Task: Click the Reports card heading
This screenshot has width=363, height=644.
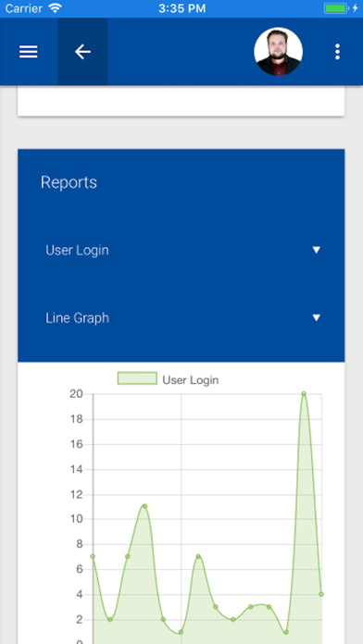Action: click(x=69, y=182)
